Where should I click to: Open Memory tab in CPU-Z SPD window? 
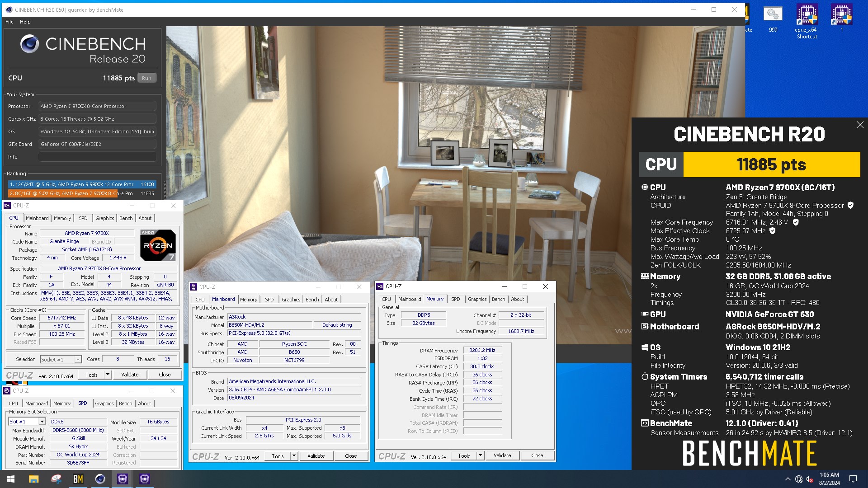tap(62, 404)
